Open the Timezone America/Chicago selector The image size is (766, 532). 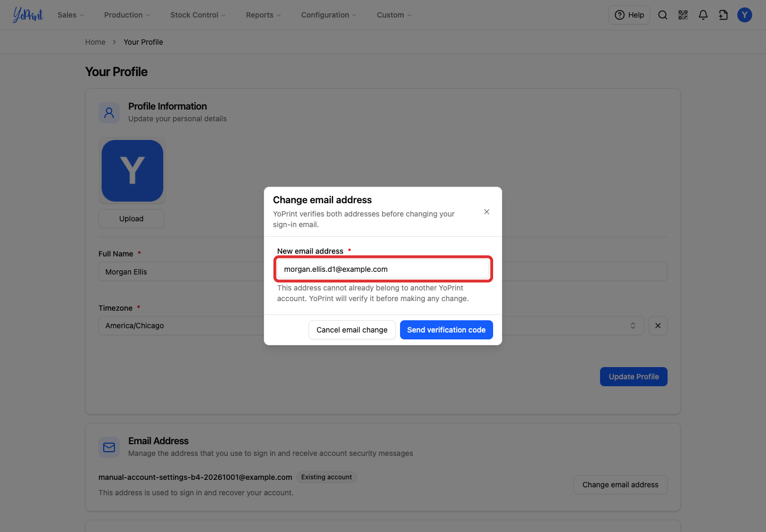371,326
